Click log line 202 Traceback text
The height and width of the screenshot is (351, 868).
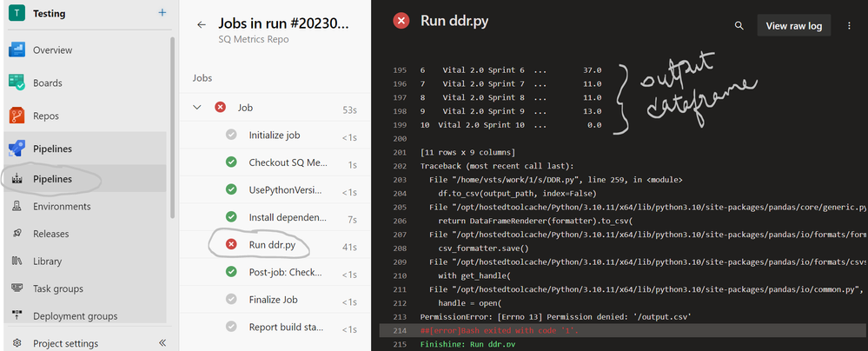(498, 166)
